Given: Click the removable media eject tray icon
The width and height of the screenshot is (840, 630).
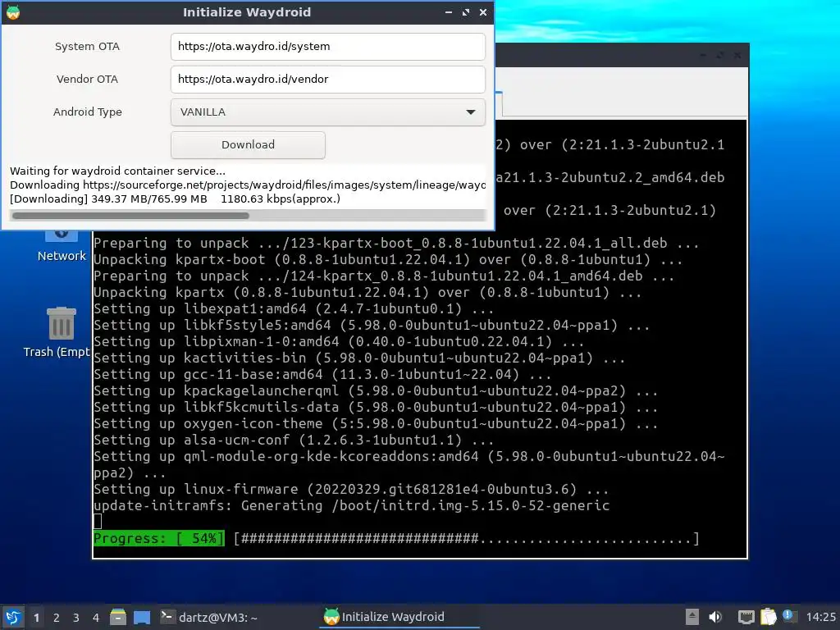Looking at the screenshot, I should [692, 617].
